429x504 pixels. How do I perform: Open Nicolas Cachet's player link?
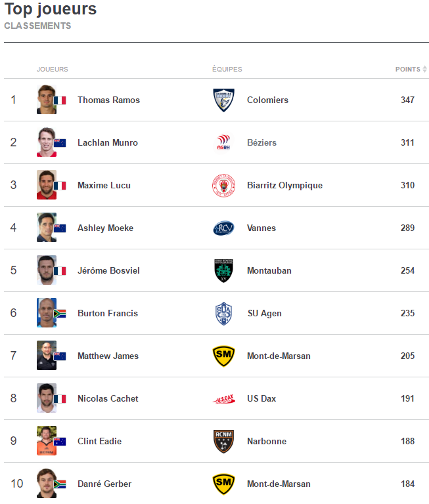pyautogui.click(x=108, y=398)
